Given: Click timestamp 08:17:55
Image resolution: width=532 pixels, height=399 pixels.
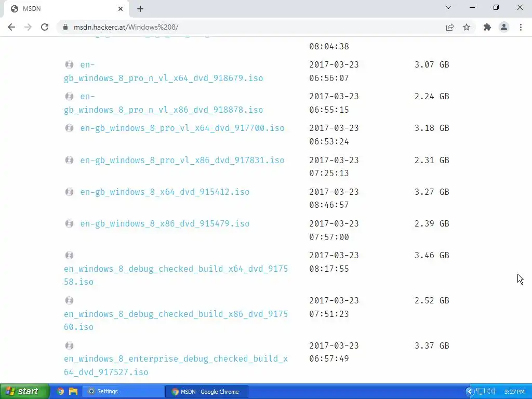Looking at the screenshot, I should click(329, 269).
